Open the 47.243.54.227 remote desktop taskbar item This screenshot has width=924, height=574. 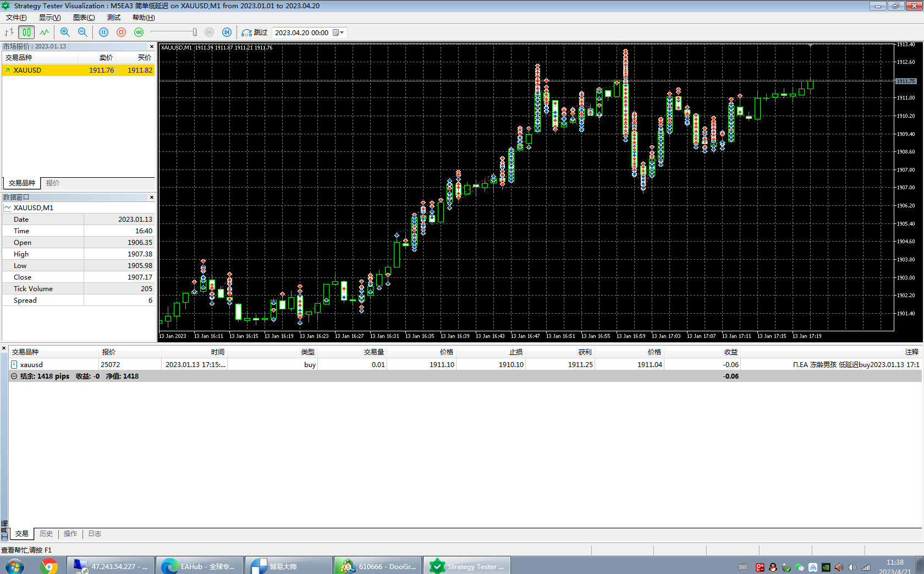click(x=111, y=566)
